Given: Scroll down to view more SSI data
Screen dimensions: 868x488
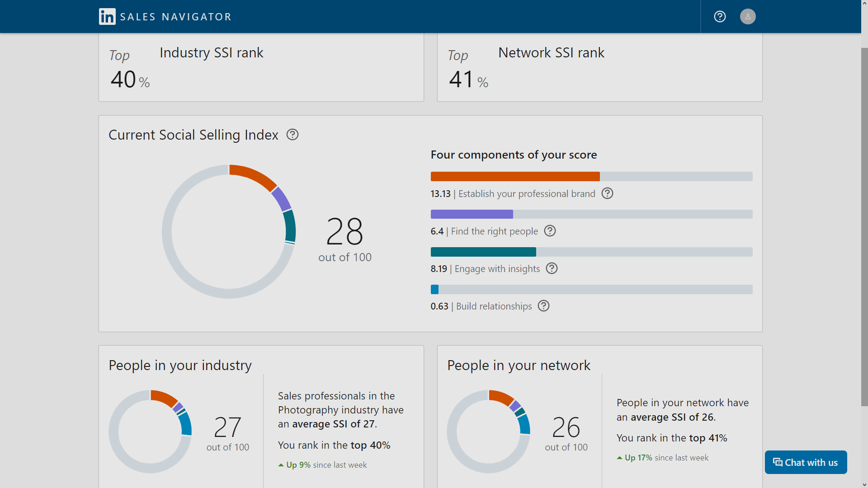Looking at the screenshot, I should (x=863, y=483).
